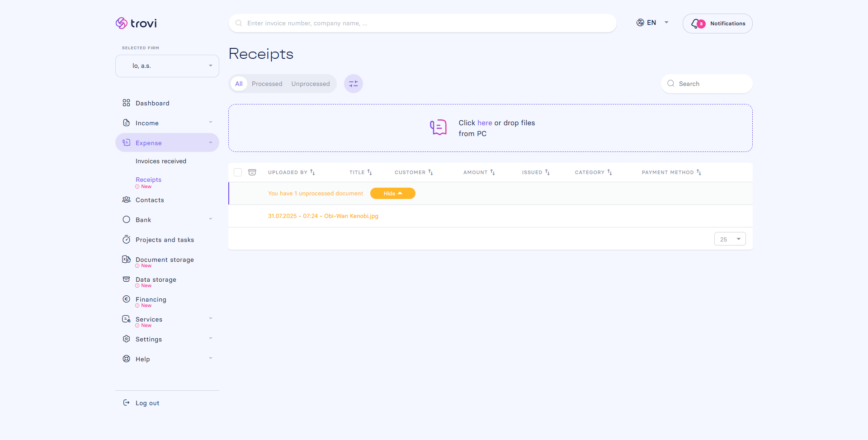868x440 pixels.
Task: Click the archive icon in table header
Action: tap(252, 172)
